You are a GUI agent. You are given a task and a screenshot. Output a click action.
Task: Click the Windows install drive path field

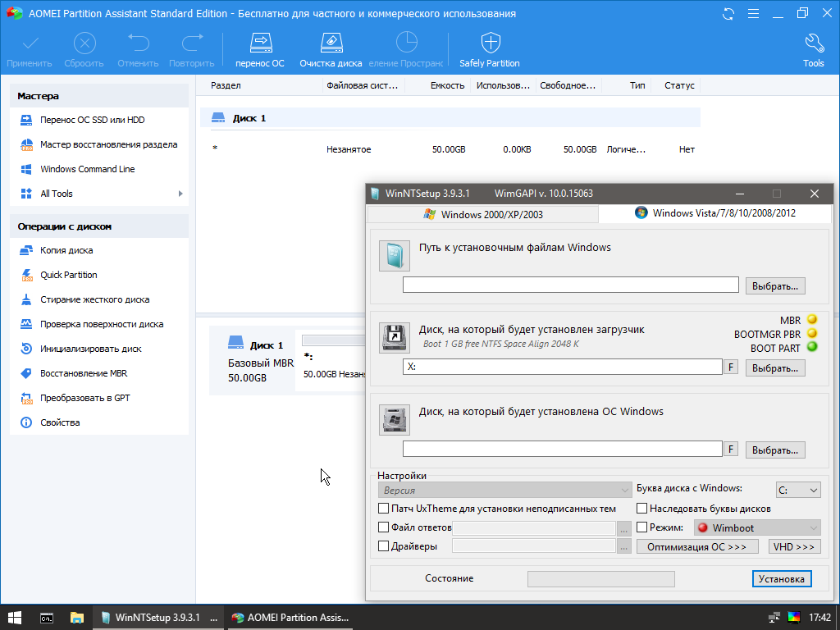coord(563,449)
